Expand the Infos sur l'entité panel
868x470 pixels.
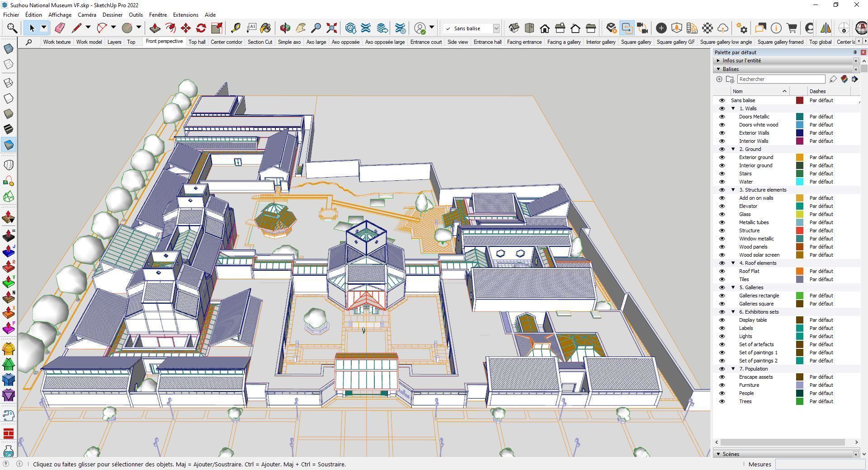coord(718,61)
